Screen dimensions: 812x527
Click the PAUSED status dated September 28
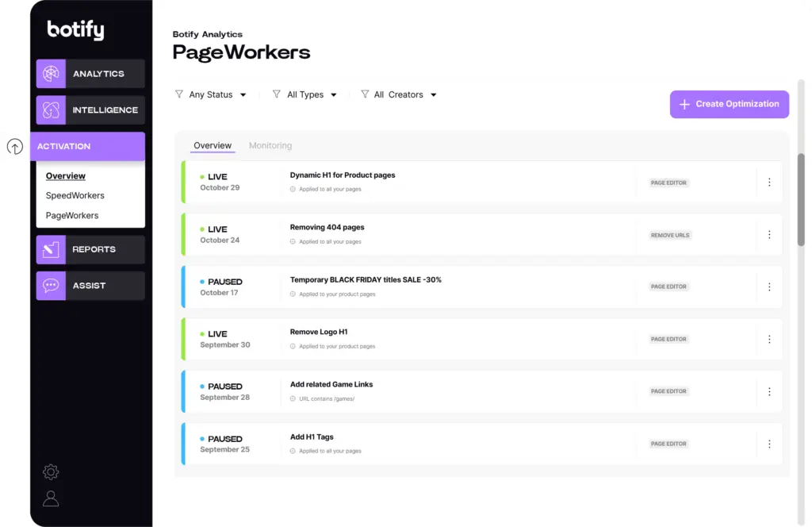[221, 387]
